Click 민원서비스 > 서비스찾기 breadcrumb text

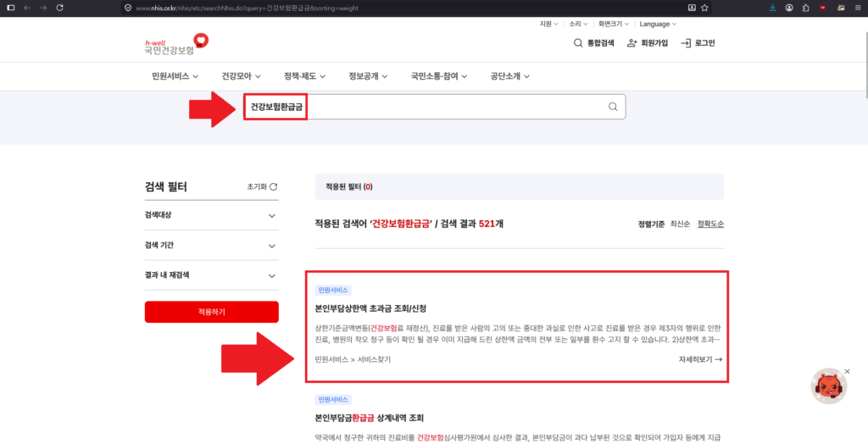(353, 360)
